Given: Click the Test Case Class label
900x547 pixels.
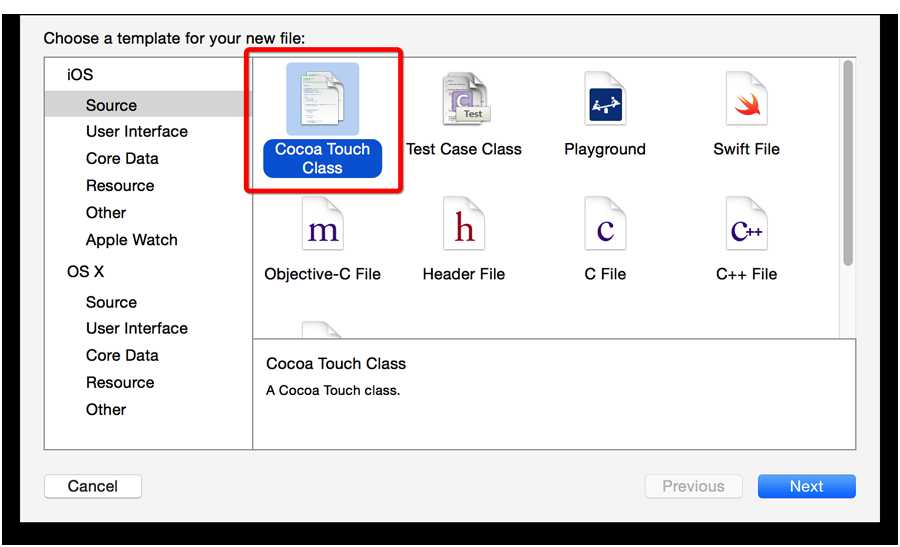Looking at the screenshot, I should click(x=464, y=149).
